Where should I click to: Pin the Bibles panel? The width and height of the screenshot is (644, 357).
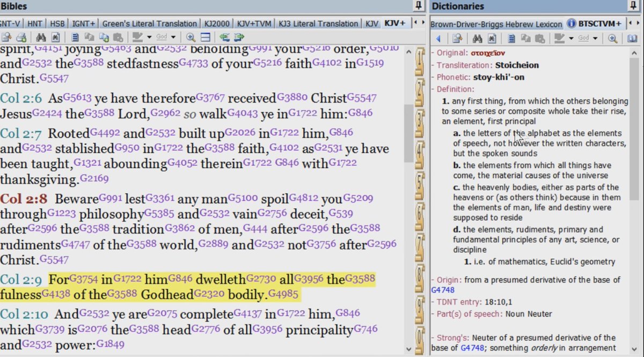(x=418, y=6)
